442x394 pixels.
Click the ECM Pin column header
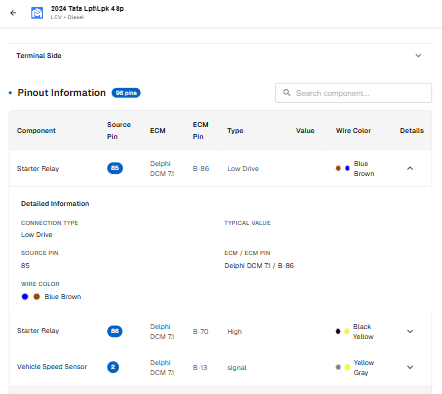pyautogui.click(x=200, y=131)
